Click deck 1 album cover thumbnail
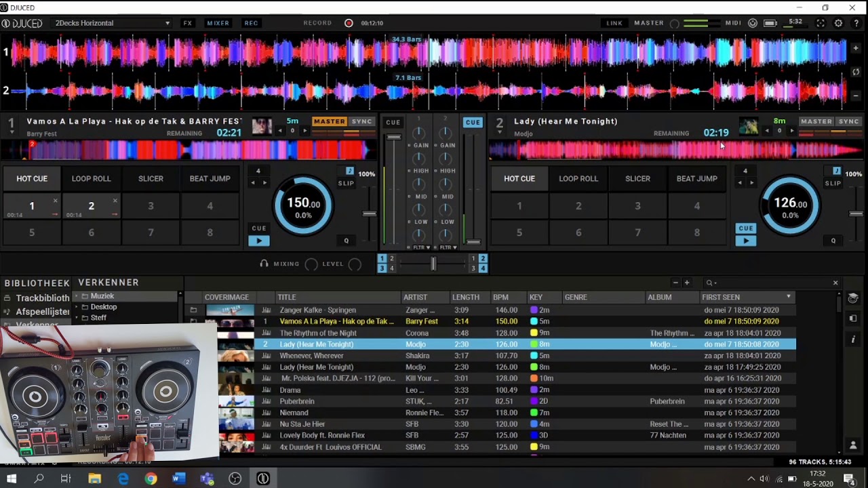This screenshot has height=488, width=868. coord(262,126)
